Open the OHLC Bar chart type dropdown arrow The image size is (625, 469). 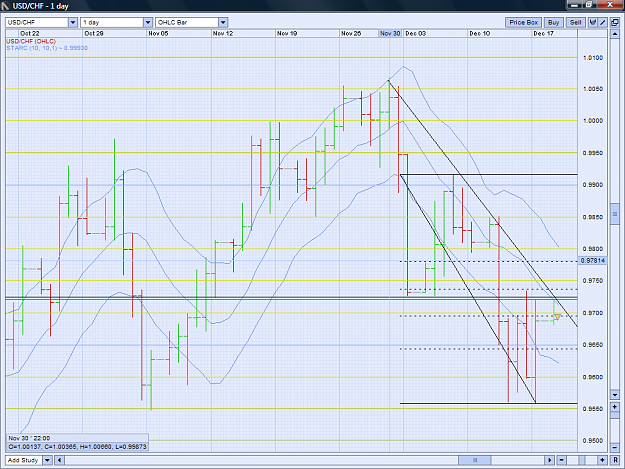click(223, 22)
